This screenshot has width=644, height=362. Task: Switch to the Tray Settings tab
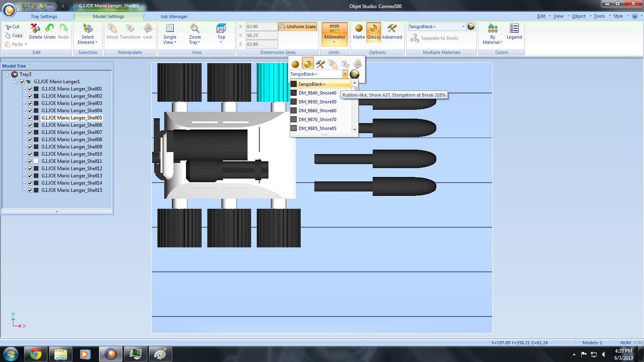point(44,16)
